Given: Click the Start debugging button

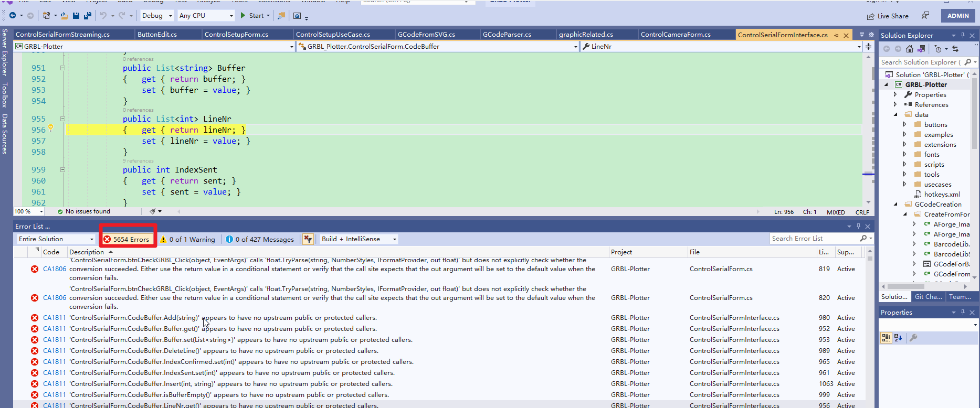Looking at the screenshot, I should pos(252,16).
